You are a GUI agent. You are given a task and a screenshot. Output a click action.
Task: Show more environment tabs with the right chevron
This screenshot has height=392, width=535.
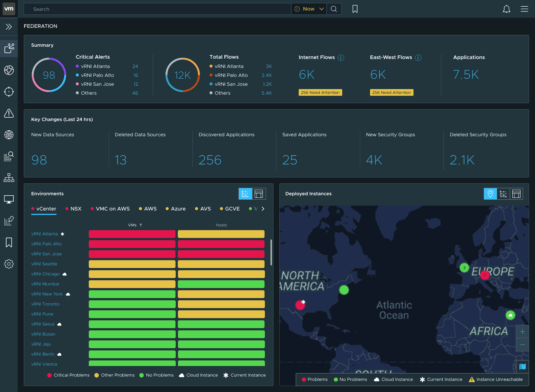point(263,209)
